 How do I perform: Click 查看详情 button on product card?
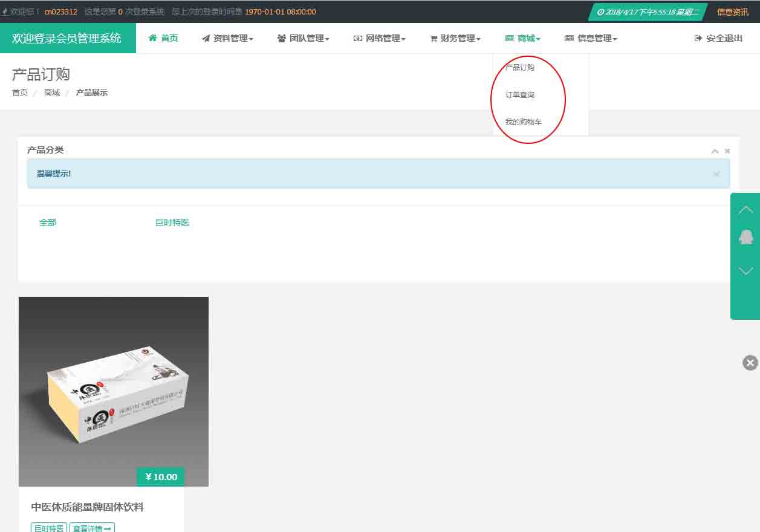point(92,528)
